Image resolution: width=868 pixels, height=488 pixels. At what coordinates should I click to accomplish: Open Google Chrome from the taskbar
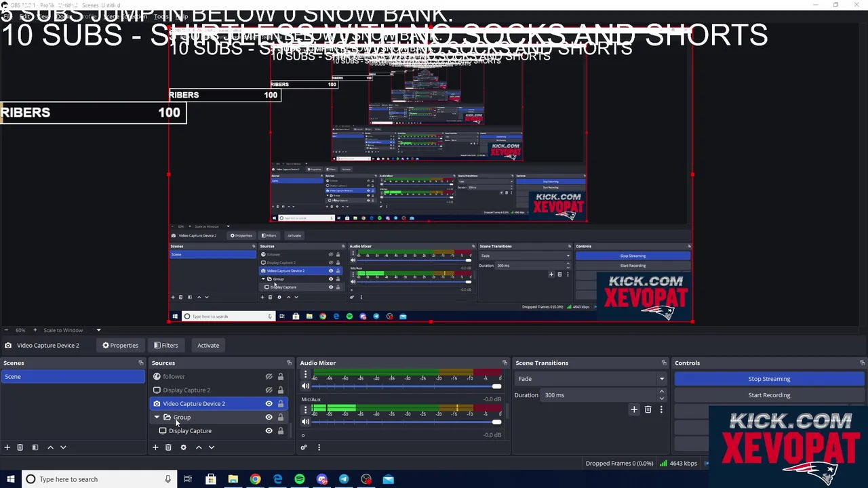(x=255, y=479)
